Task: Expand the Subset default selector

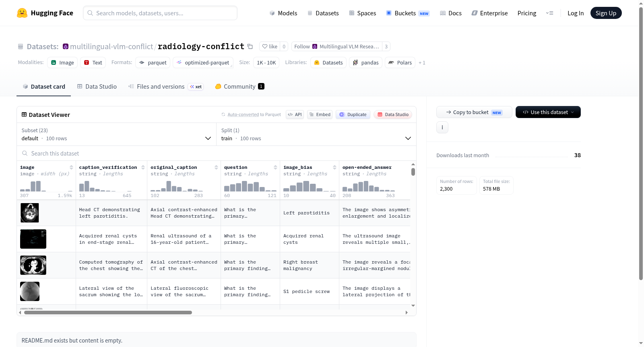Action: click(116, 134)
